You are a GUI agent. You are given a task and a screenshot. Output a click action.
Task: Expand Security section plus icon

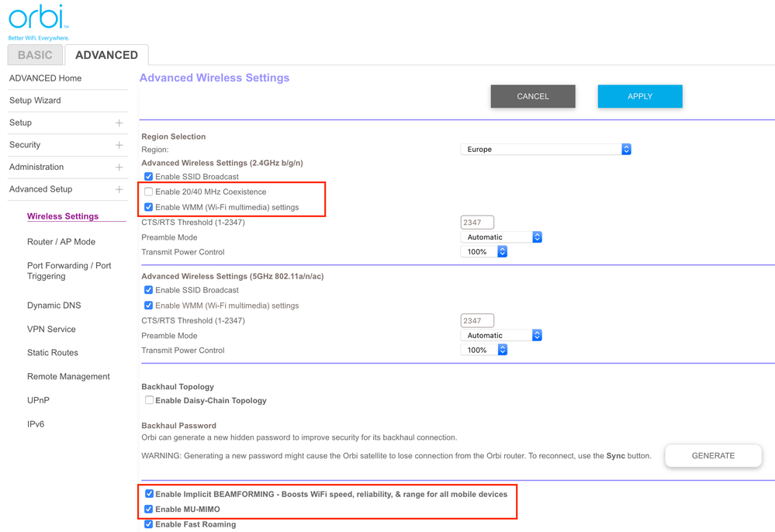click(x=119, y=145)
